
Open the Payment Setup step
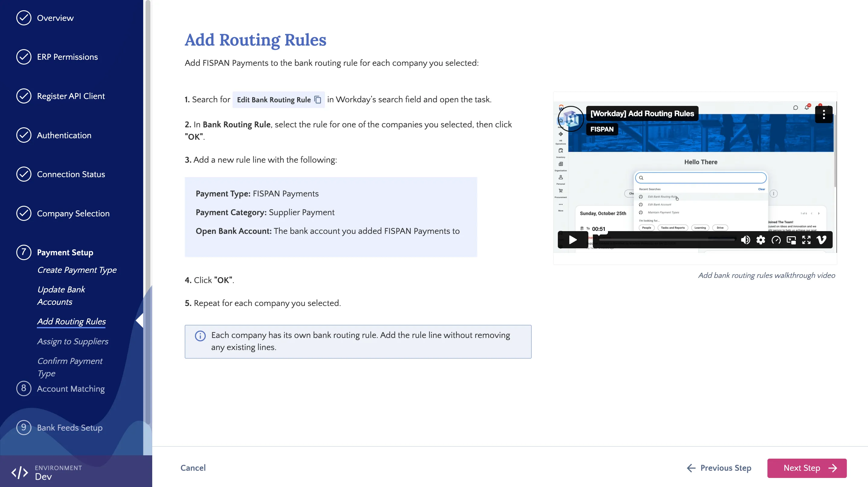click(65, 253)
